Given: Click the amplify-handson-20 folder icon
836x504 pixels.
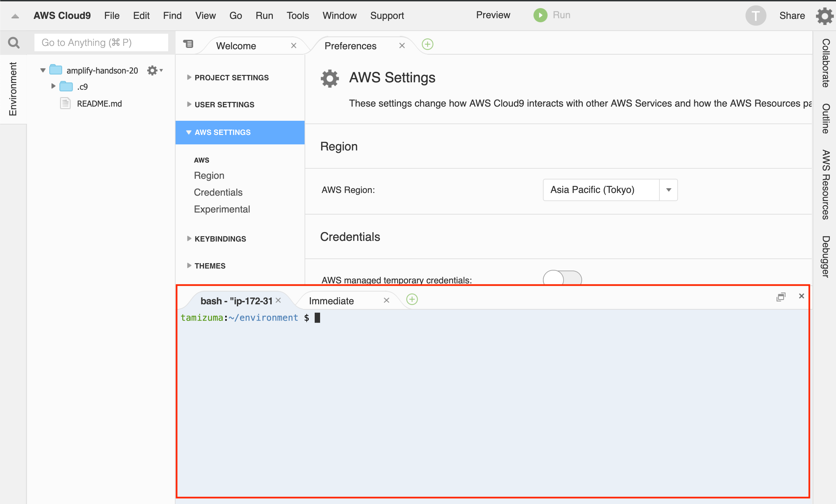Looking at the screenshot, I should coord(56,70).
